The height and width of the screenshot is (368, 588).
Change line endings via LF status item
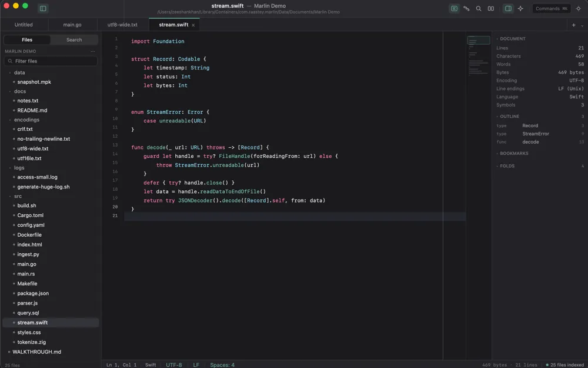coord(196,365)
